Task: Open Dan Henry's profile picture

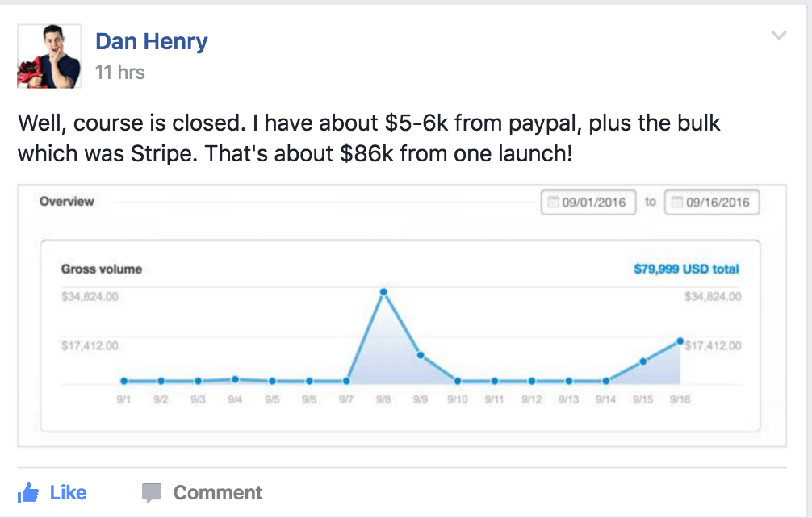Action: tap(49, 56)
